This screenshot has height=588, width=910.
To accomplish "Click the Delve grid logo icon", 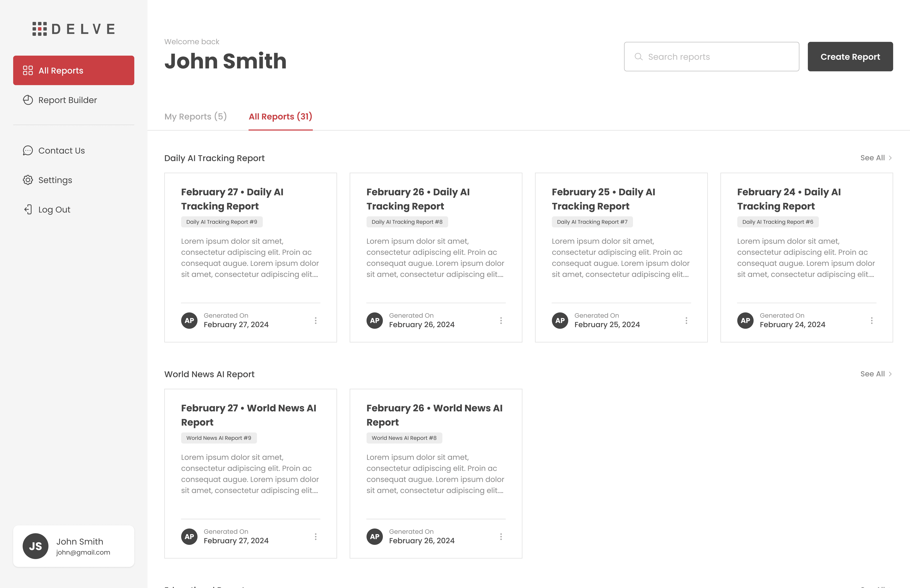I will 39,29.
